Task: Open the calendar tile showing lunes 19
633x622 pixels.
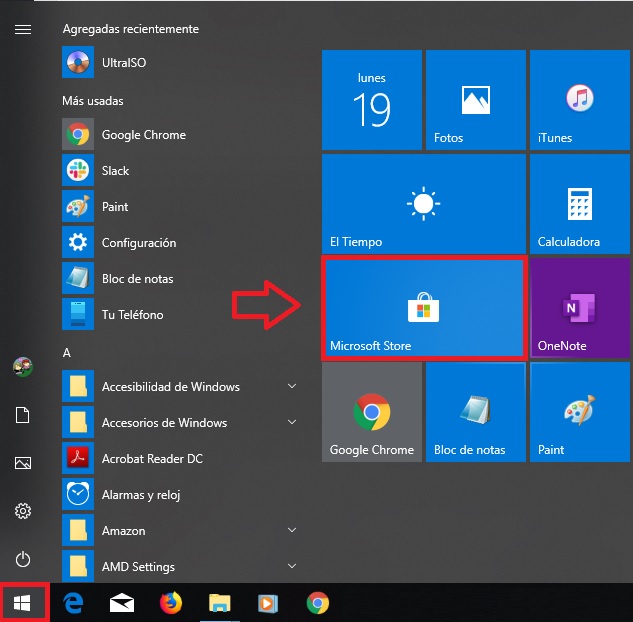Action: (371, 100)
